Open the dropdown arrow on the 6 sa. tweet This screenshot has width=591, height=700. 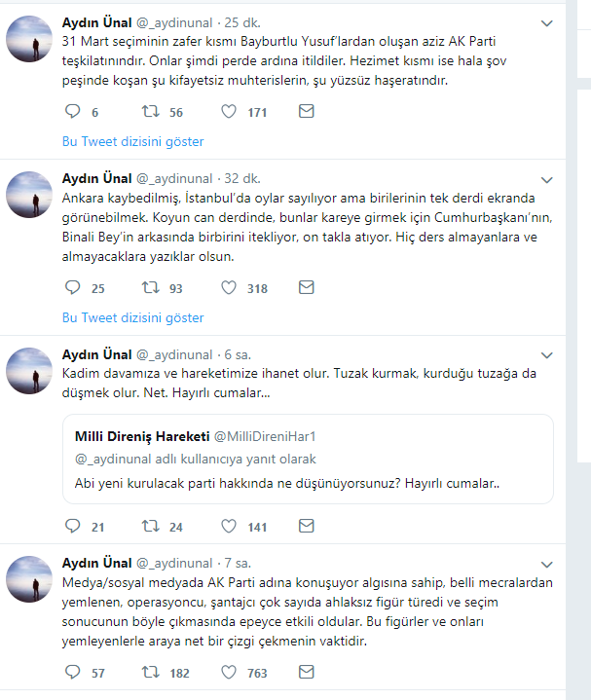click(x=547, y=355)
